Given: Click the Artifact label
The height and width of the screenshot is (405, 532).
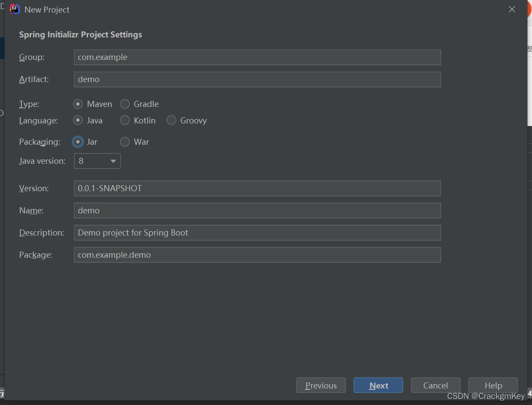Looking at the screenshot, I should point(34,80).
